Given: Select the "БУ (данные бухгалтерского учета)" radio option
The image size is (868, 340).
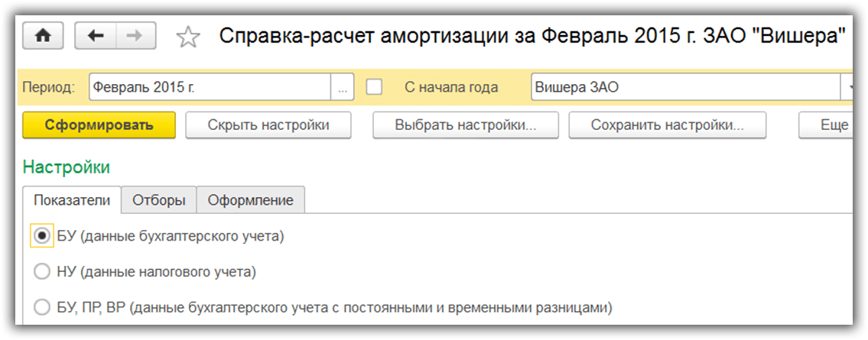Looking at the screenshot, I should [42, 235].
